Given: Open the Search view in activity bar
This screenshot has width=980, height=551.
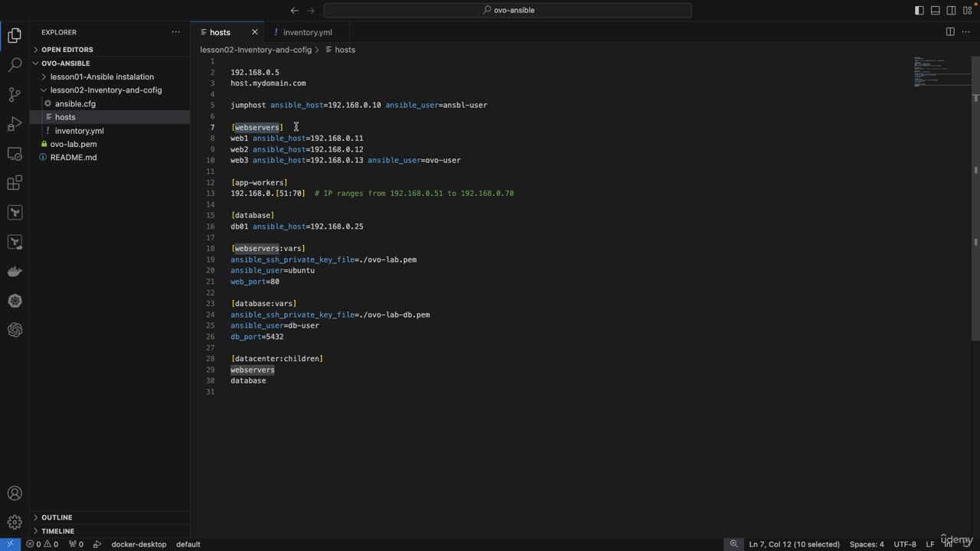Looking at the screenshot, I should pos(15,65).
